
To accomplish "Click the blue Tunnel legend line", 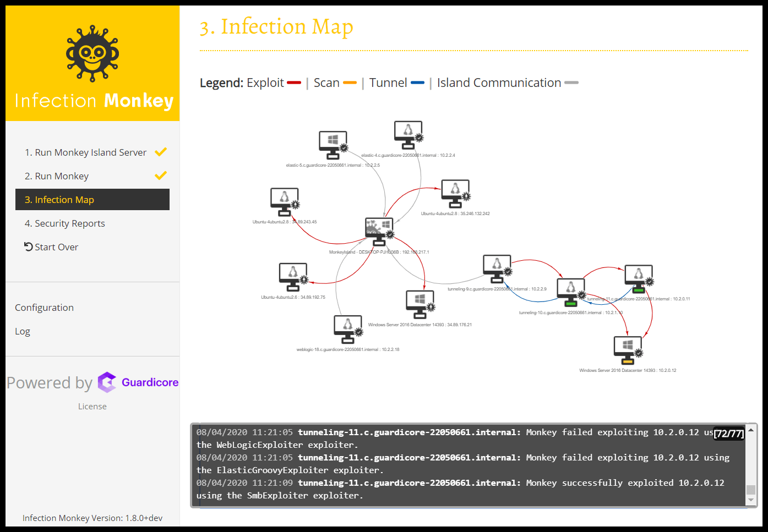I will tap(418, 83).
